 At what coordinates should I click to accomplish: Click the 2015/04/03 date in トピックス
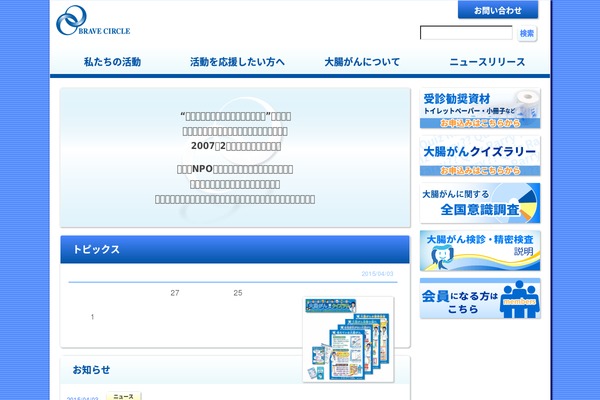coord(377,274)
